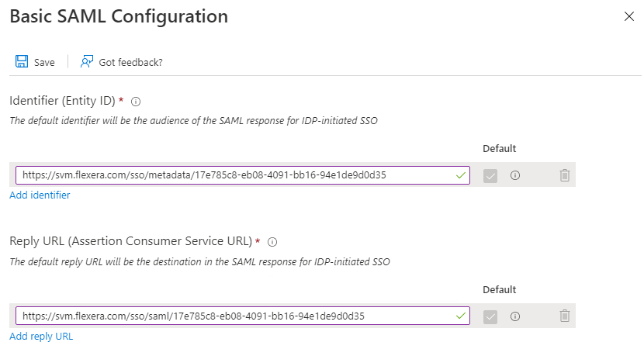
Task: Show info tooltip for Identifier (Entity ID)
Action: tap(136, 102)
